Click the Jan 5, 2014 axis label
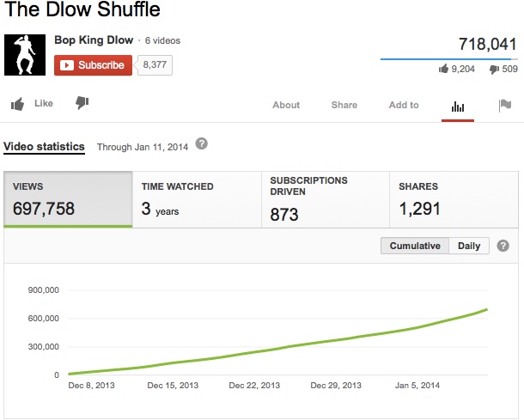 [417, 386]
